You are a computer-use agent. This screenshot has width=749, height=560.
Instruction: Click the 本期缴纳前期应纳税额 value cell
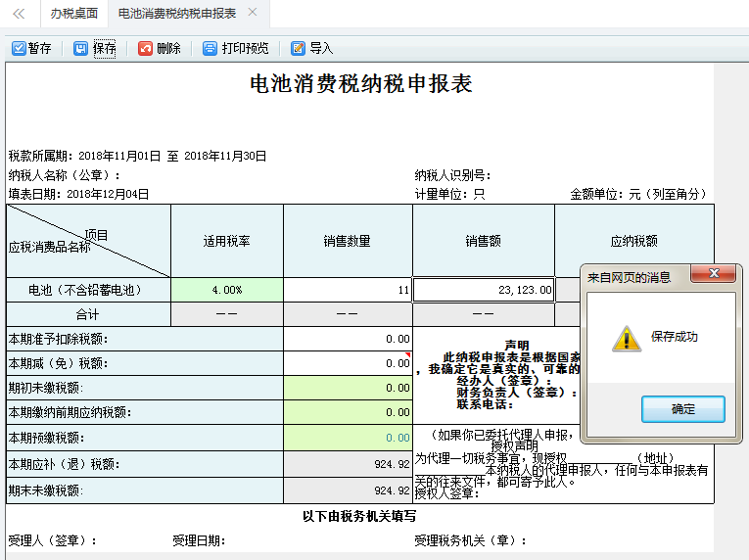348,413
